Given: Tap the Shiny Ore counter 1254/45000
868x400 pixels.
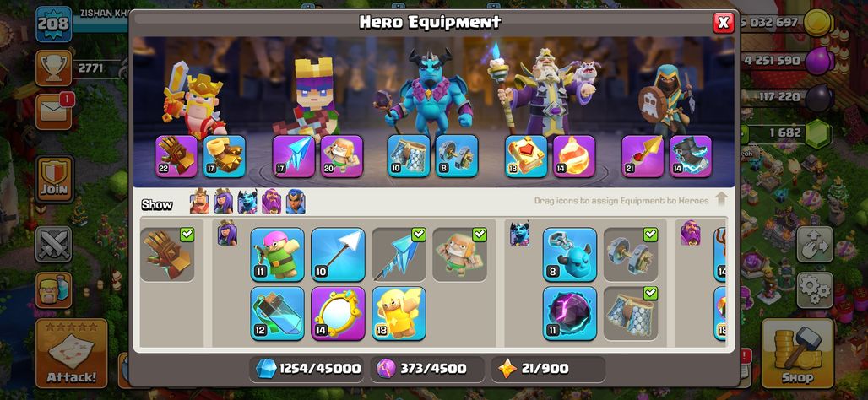Looking at the screenshot, I should pyautogui.click(x=307, y=369).
